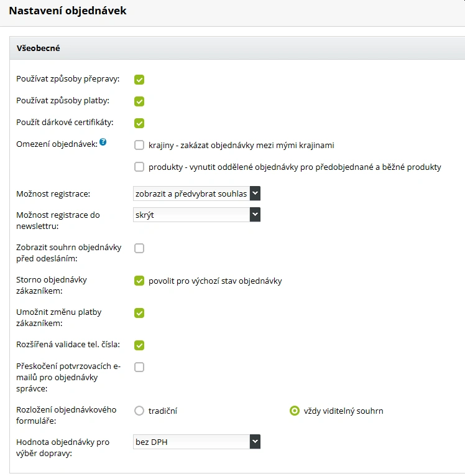The width and height of the screenshot is (465, 476).
Task: Expand the newsletter registration dropdown showing skrýt
Action: coord(196,215)
